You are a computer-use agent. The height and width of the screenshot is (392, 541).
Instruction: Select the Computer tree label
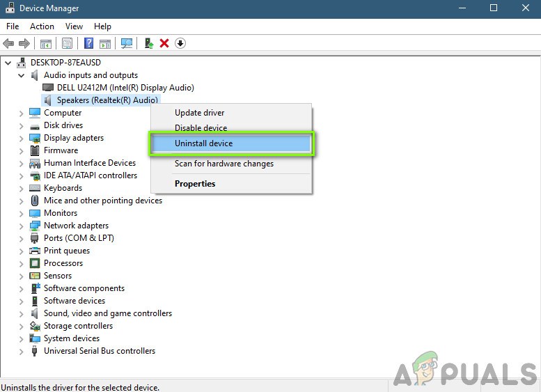(x=63, y=113)
